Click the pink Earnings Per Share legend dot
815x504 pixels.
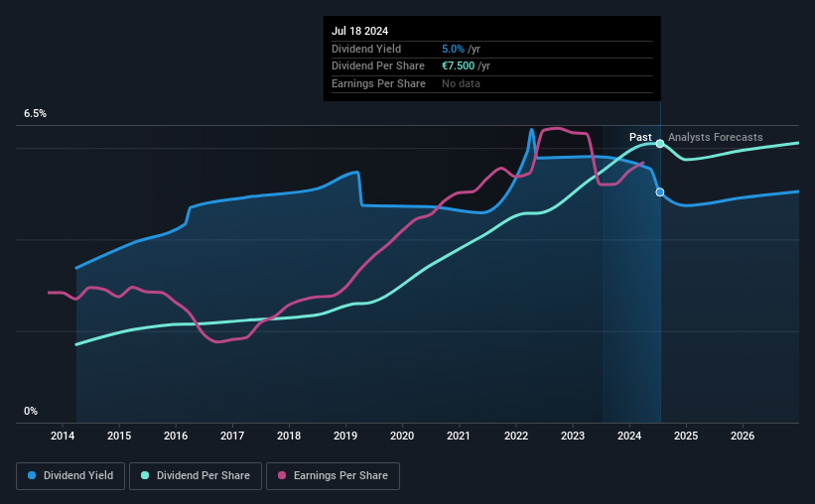click(x=282, y=475)
